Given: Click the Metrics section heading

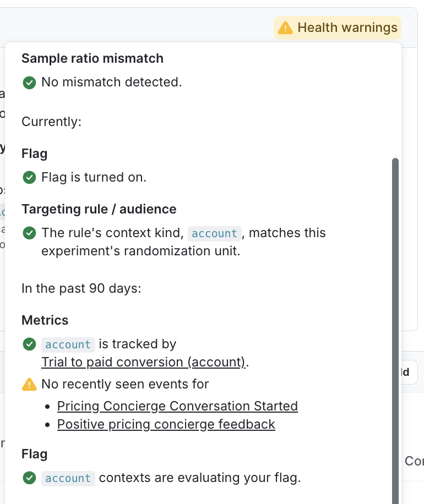Looking at the screenshot, I should 45,320.
